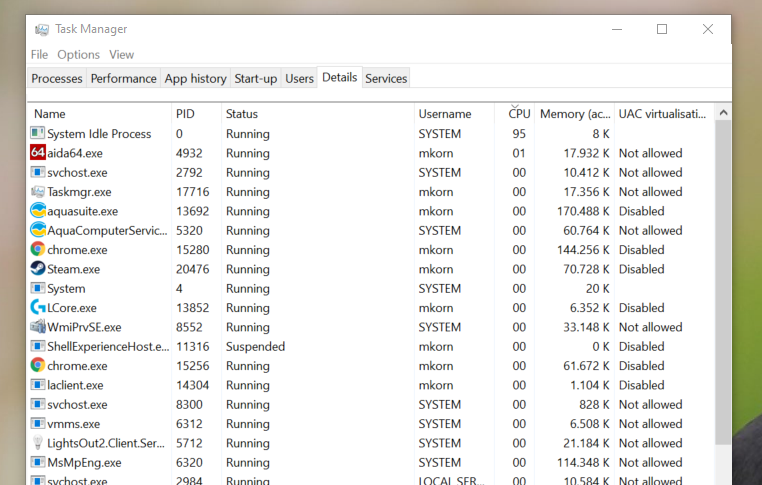Click the 33.148 K memory value

(x=586, y=327)
